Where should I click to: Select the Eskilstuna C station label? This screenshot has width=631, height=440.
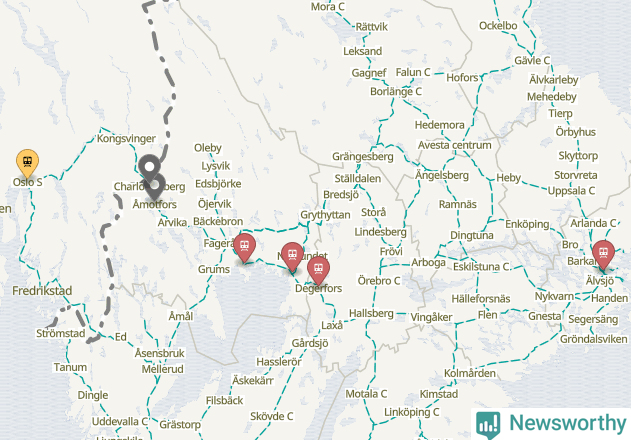click(481, 266)
